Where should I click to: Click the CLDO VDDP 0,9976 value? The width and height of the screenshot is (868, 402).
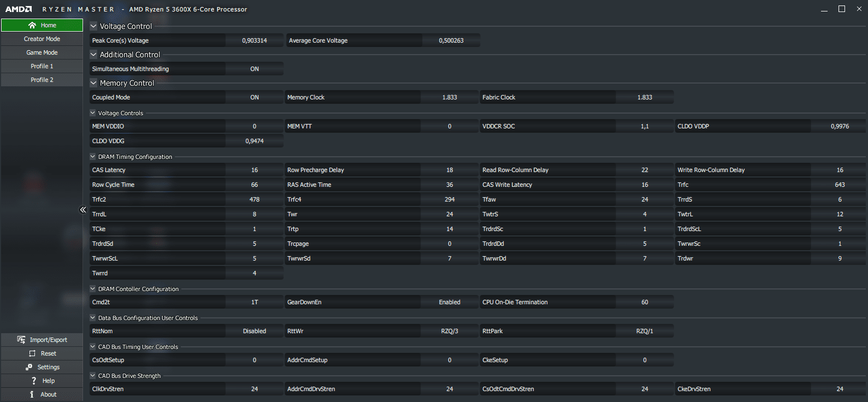pyautogui.click(x=840, y=126)
